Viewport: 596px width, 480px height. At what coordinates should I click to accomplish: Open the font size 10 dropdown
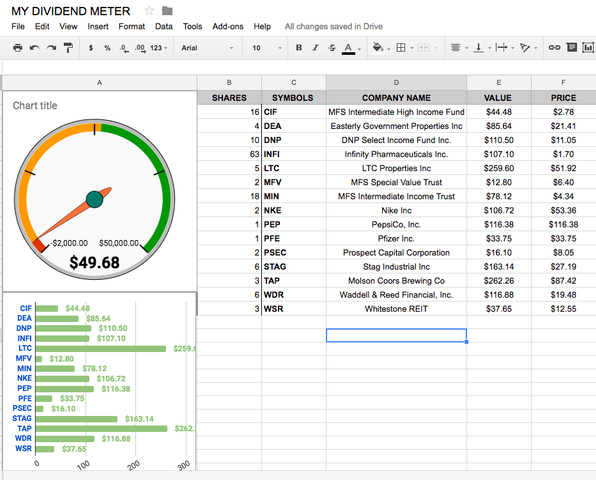pyautogui.click(x=267, y=48)
